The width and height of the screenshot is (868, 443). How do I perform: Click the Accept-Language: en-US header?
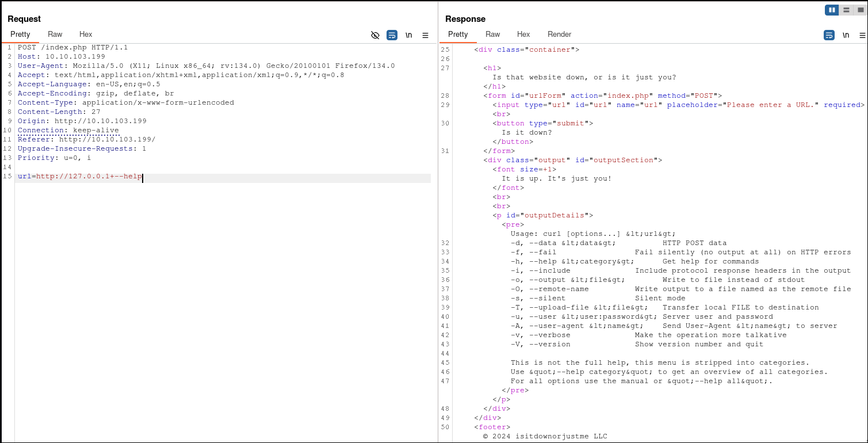coord(89,84)
